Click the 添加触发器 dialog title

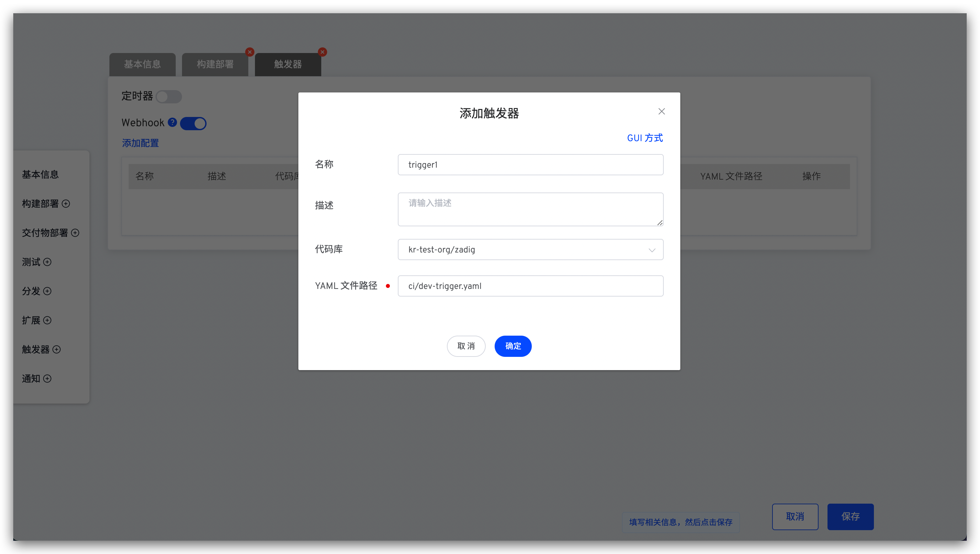[x=489, y=113]
